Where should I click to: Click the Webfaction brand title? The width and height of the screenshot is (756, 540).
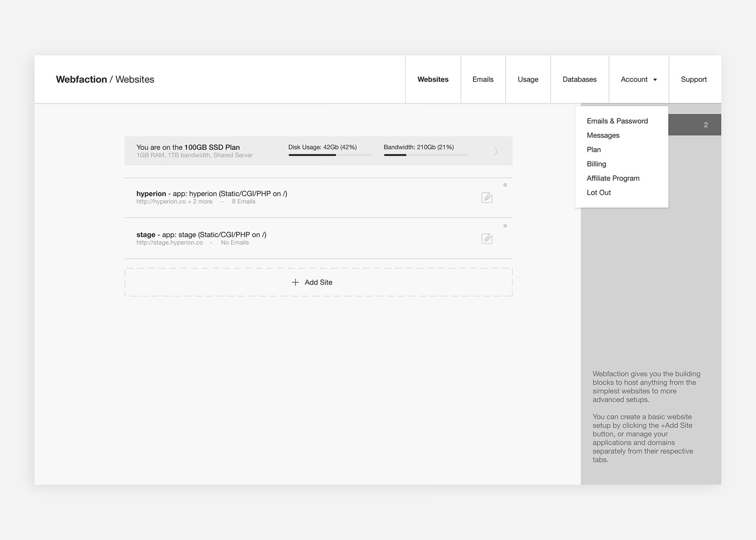click(x=81, y=79)
